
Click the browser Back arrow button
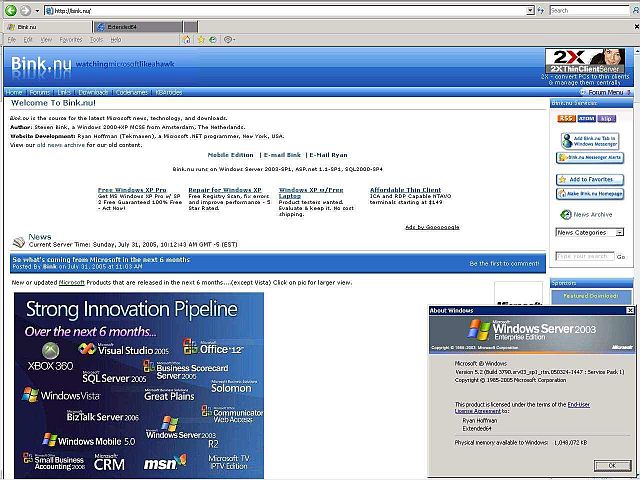pyautogui.click(x=10, y=10)
